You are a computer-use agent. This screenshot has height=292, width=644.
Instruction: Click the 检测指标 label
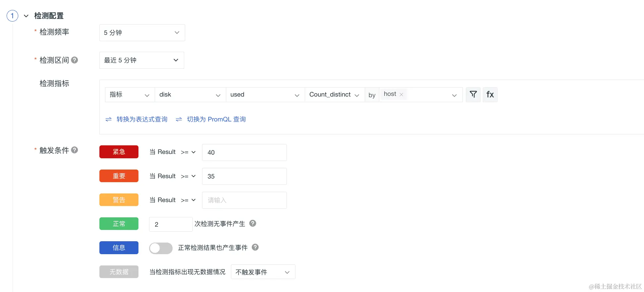[x=54, y=83]
